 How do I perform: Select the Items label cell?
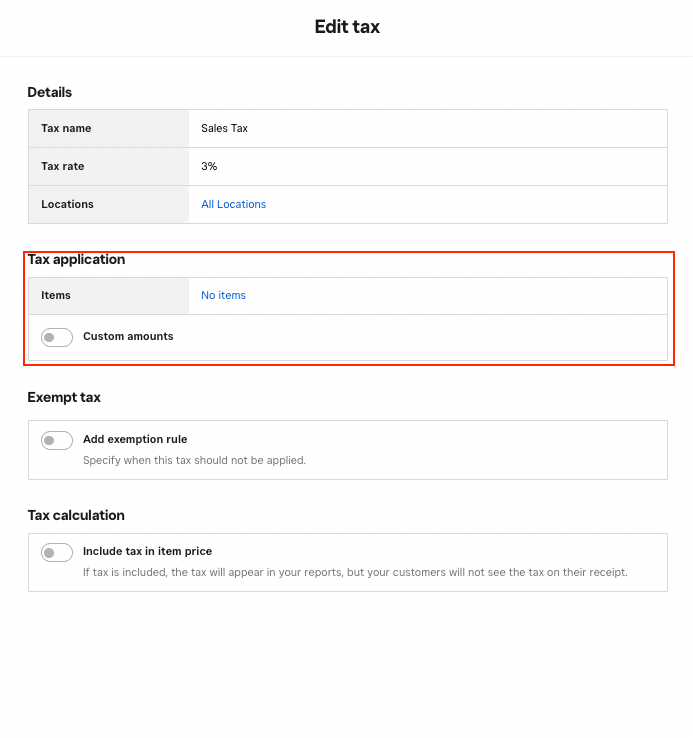coord(109,296)
